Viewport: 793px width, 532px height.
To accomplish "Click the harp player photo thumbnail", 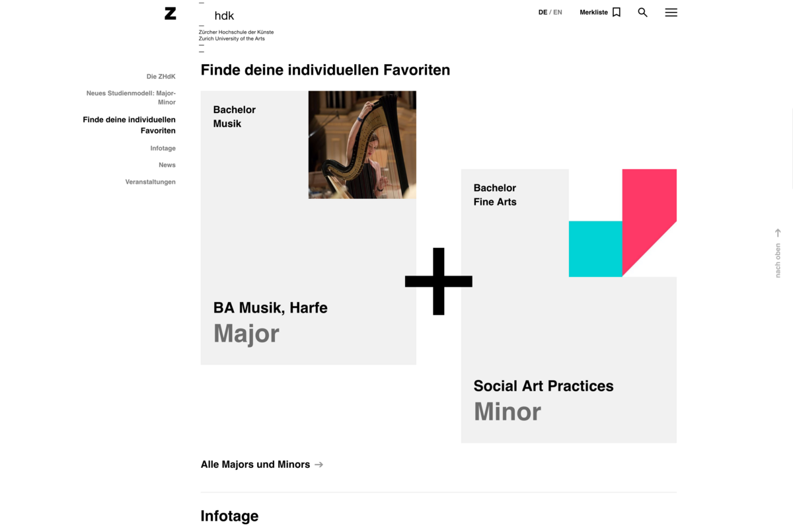I will [362, 145].
